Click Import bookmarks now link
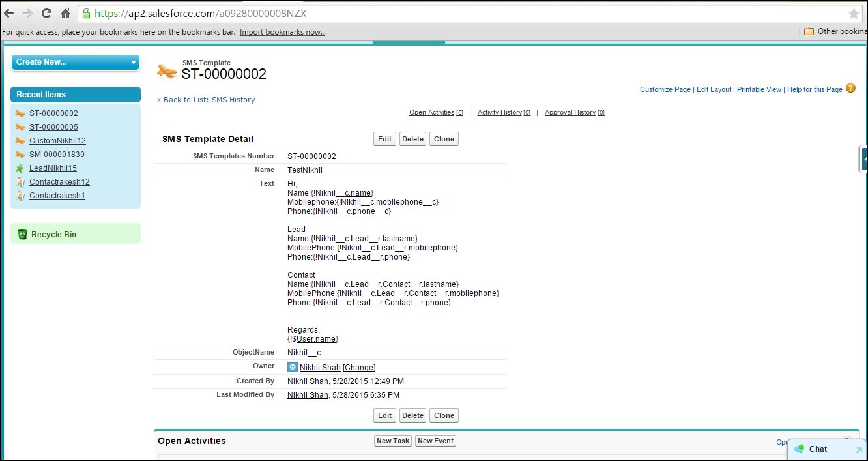 point(283,32)
